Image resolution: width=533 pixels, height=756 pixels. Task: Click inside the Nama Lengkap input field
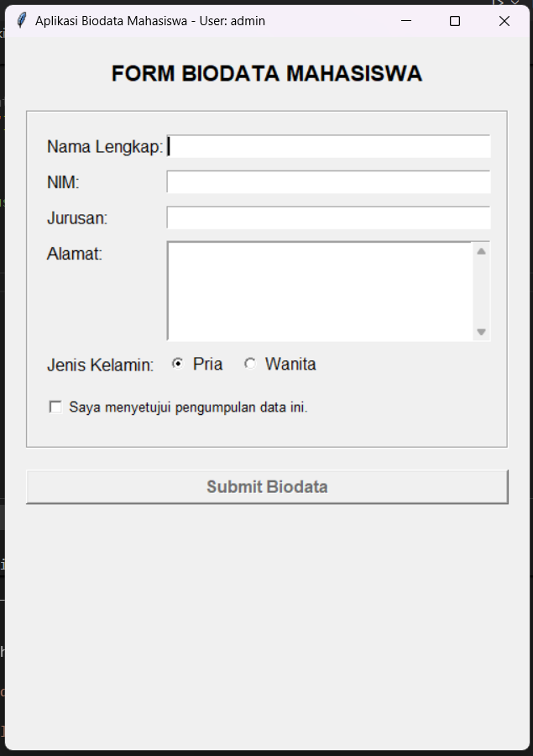(327, 146)
